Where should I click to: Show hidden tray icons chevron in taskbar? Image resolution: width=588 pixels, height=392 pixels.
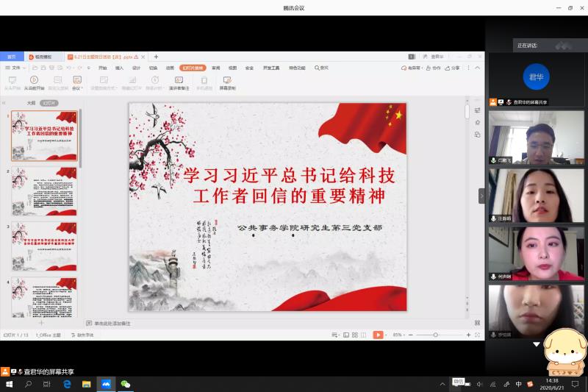point(442,384)
